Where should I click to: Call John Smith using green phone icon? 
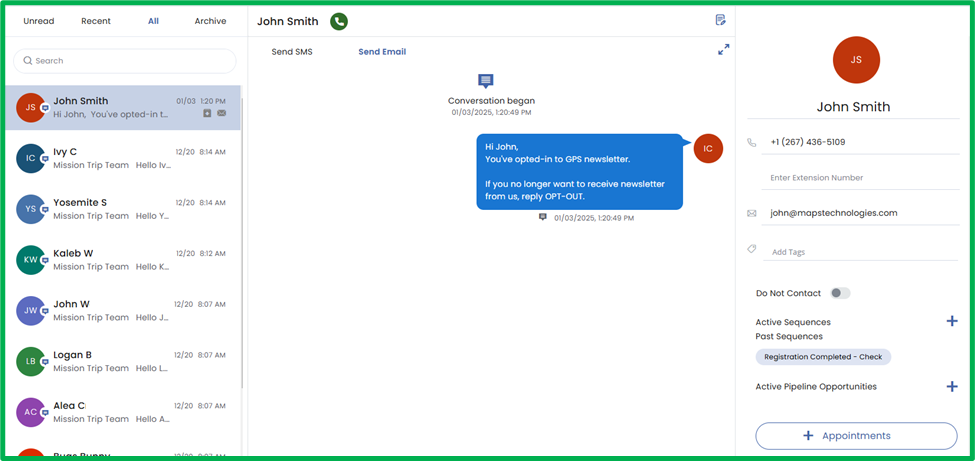(x=339, y=21)
